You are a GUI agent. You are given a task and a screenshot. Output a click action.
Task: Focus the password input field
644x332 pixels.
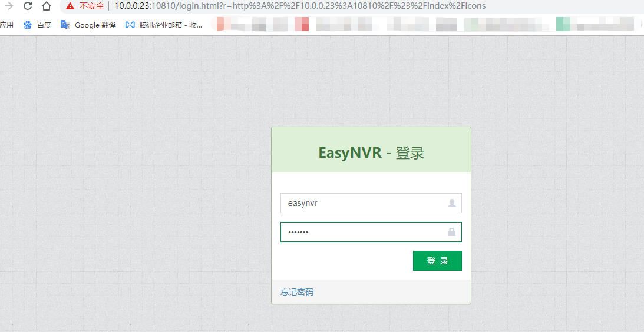[x=371, y=232]
